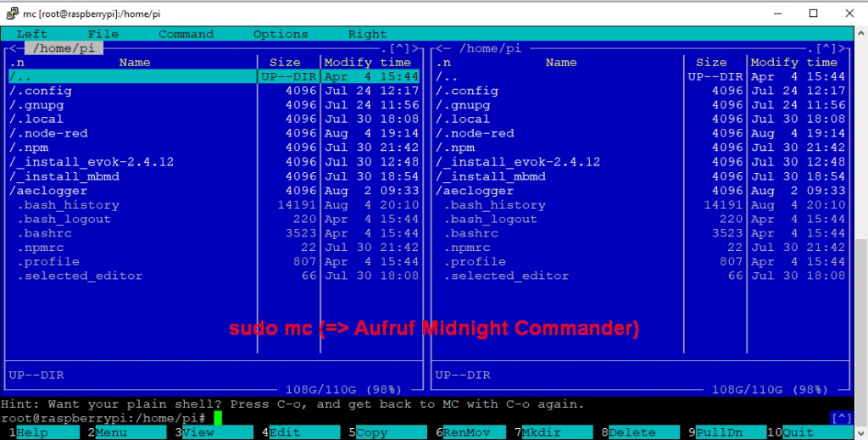Select .bash_history file in left panel
Screen dimensions: 868x440
(214, 205)
